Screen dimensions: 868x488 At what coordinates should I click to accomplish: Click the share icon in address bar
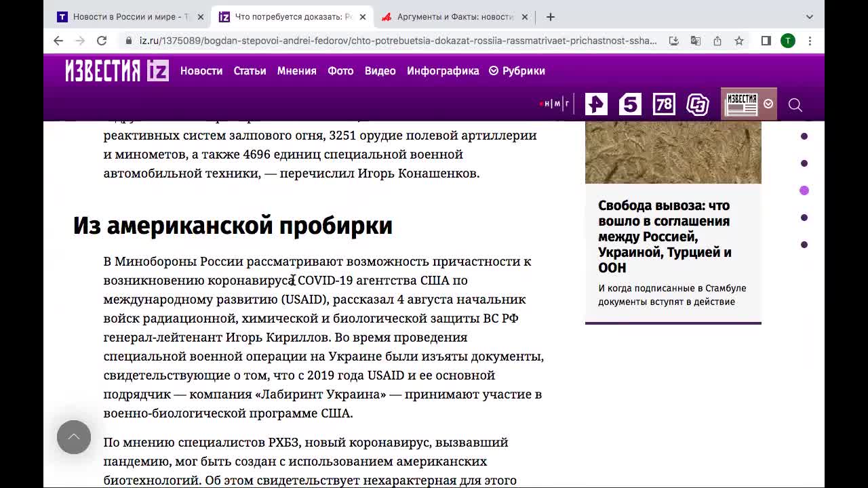[717, 41]
